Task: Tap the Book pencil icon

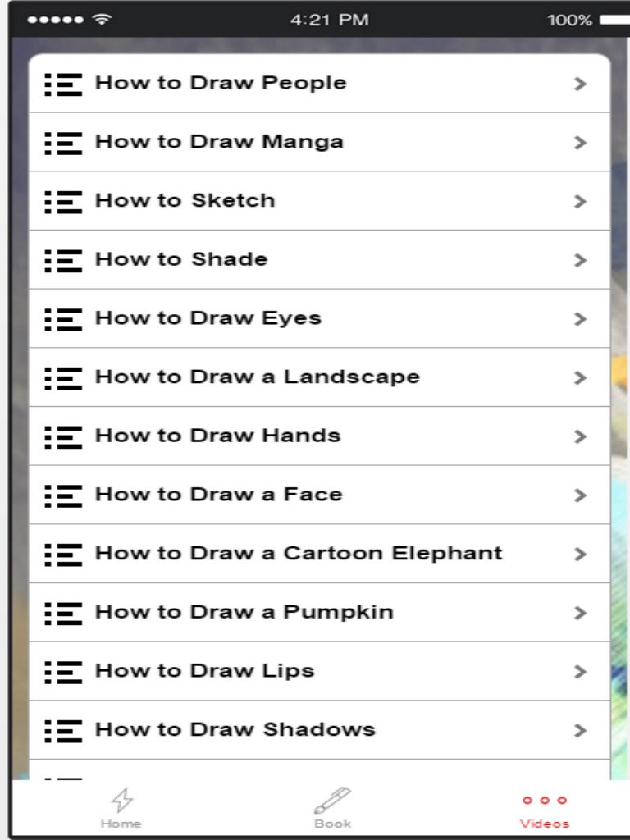Action: [332, 800]
